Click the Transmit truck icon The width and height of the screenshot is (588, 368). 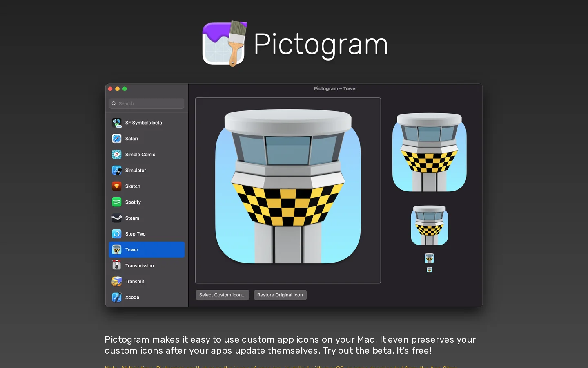coord(117,282)
